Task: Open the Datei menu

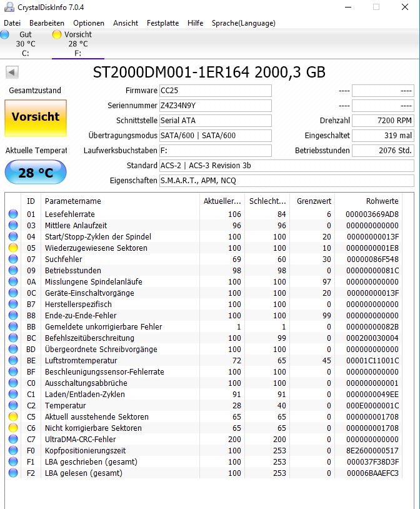Action: pos(12,23)
